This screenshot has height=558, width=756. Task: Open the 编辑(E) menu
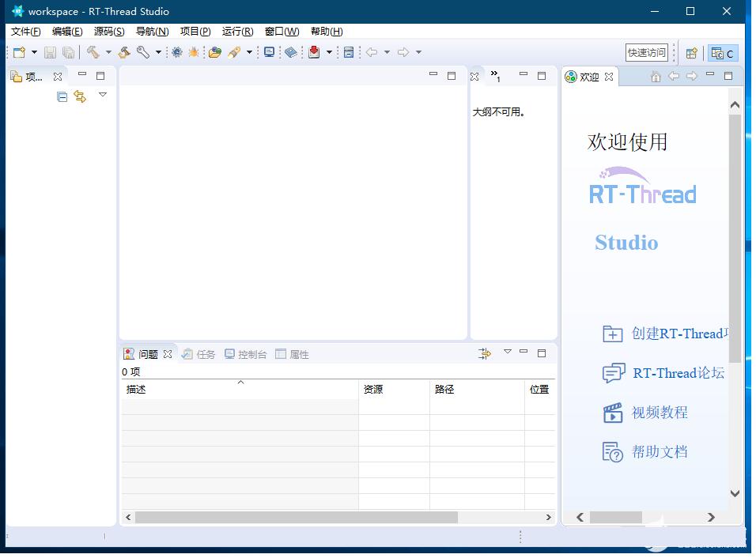(x=67, y=32)
